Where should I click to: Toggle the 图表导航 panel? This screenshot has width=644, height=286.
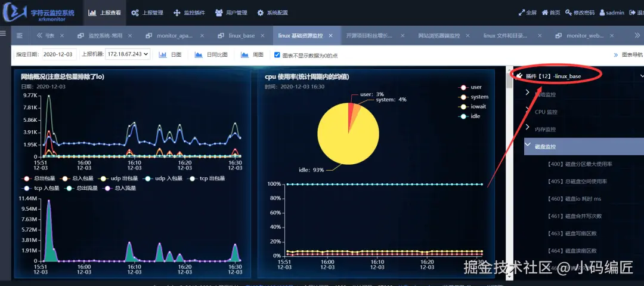628,55
